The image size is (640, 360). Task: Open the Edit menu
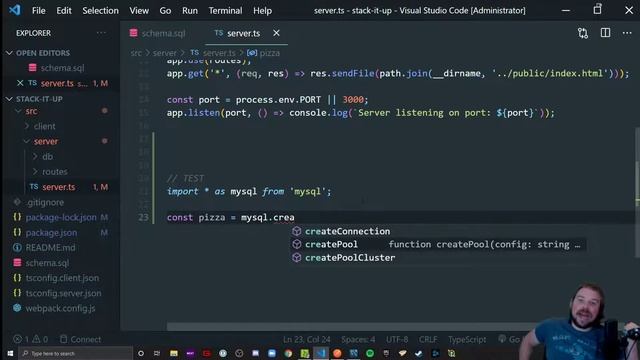click(x=64, y=11)
